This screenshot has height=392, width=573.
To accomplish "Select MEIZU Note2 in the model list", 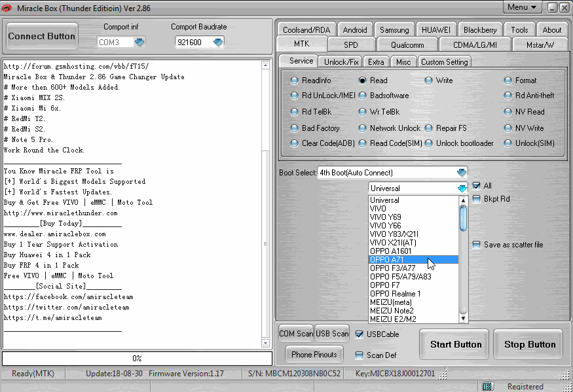I will [413, 311].
